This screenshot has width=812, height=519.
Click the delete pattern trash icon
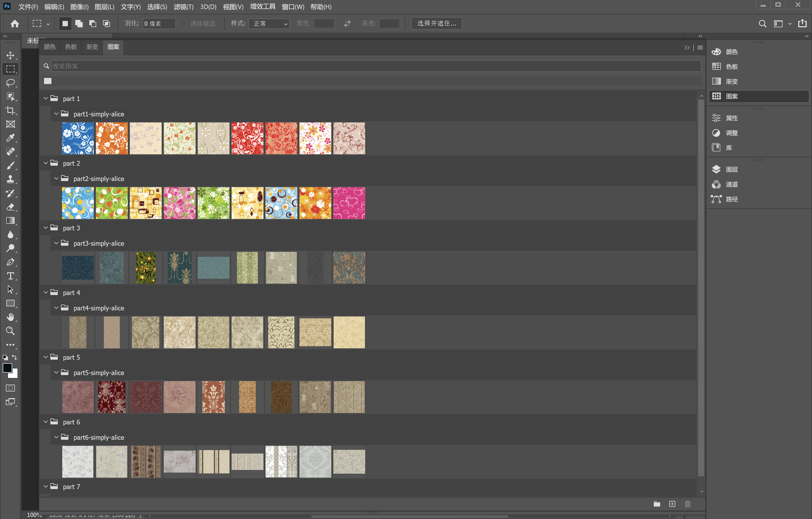[687, 504]
